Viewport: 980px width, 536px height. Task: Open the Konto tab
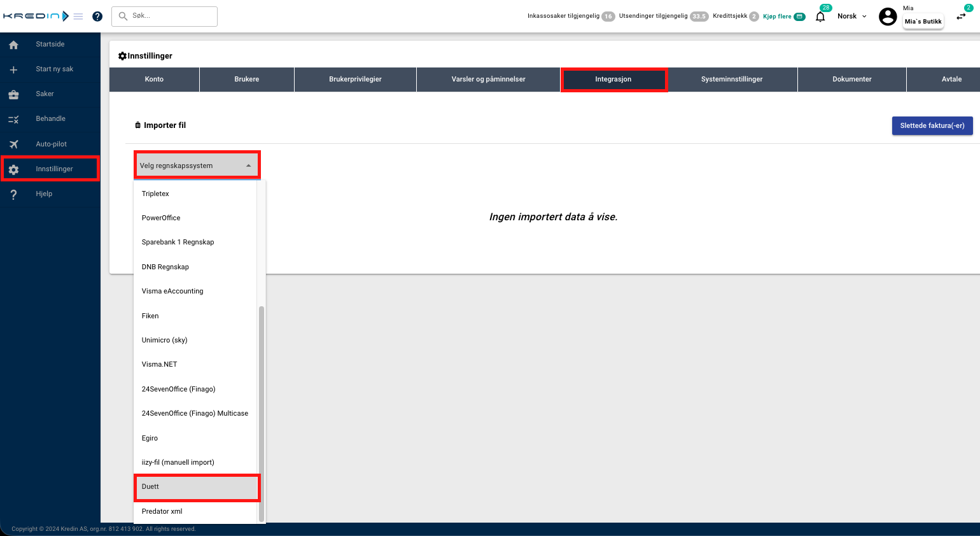pos(154,80)
